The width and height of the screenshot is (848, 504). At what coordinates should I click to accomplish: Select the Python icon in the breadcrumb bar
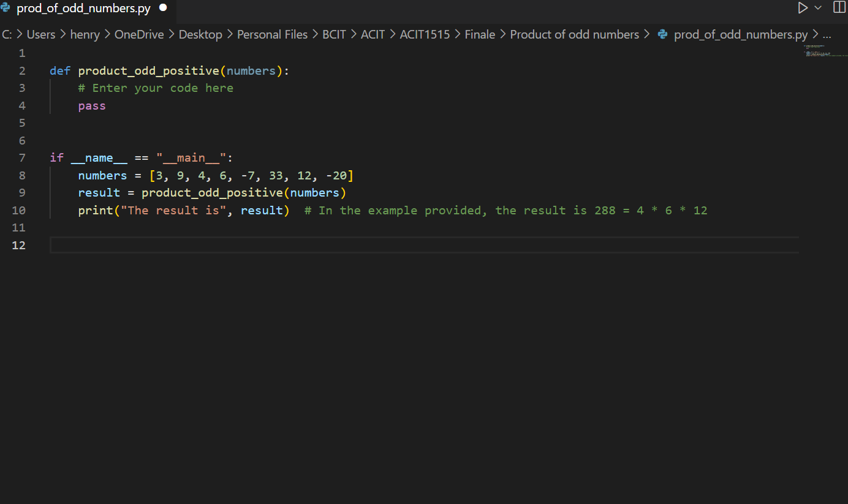[662, 34]
